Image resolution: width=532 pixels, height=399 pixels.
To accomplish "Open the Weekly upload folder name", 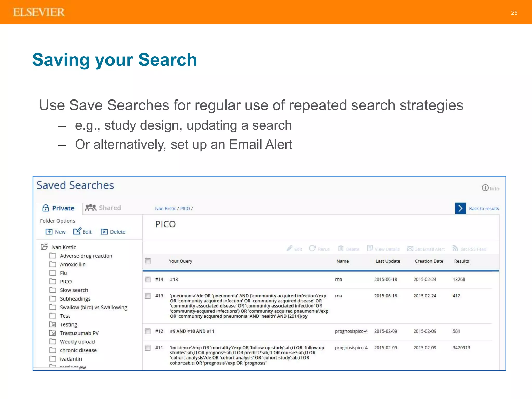I will pyautogui.click(x=77, y=342).
